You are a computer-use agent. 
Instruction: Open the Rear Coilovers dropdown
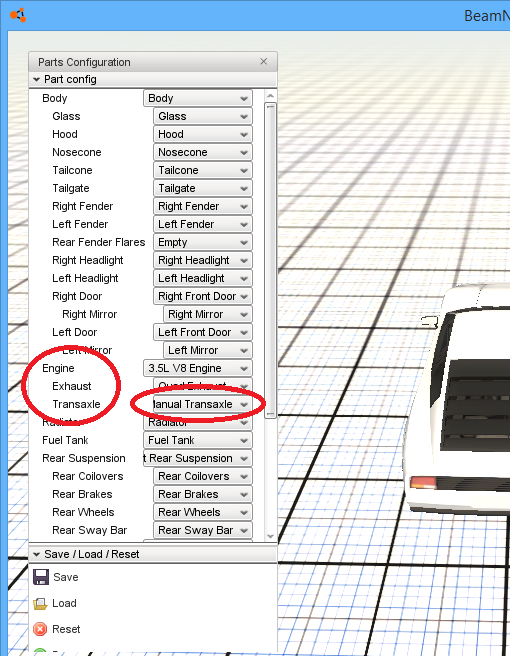(x=203, y=476)
